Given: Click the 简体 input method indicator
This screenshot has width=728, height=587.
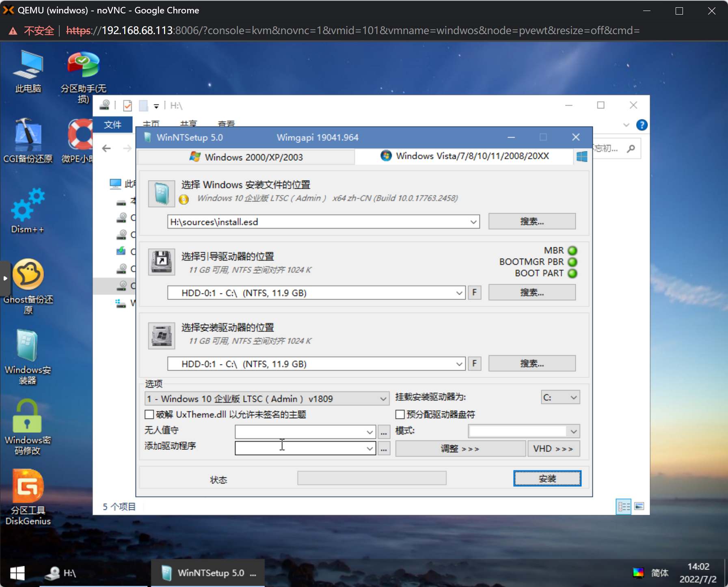Looking at the screenshot, I should click(x=660, y=573).
